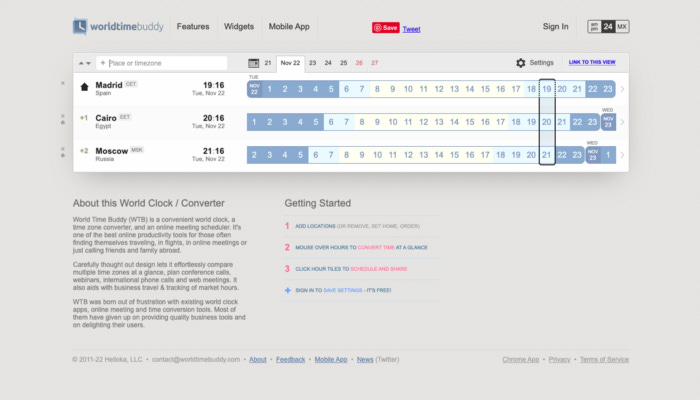Click the Moscow city name

112,151
